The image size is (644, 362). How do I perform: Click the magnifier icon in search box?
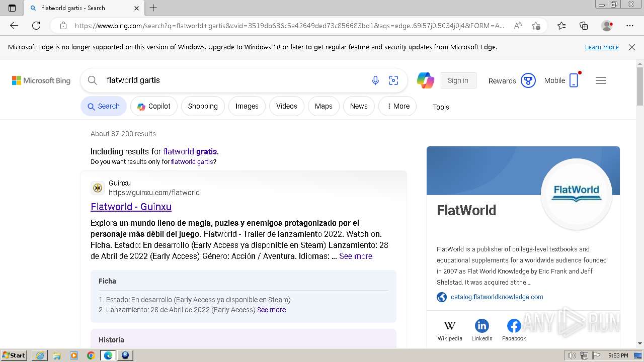(92, 80)
